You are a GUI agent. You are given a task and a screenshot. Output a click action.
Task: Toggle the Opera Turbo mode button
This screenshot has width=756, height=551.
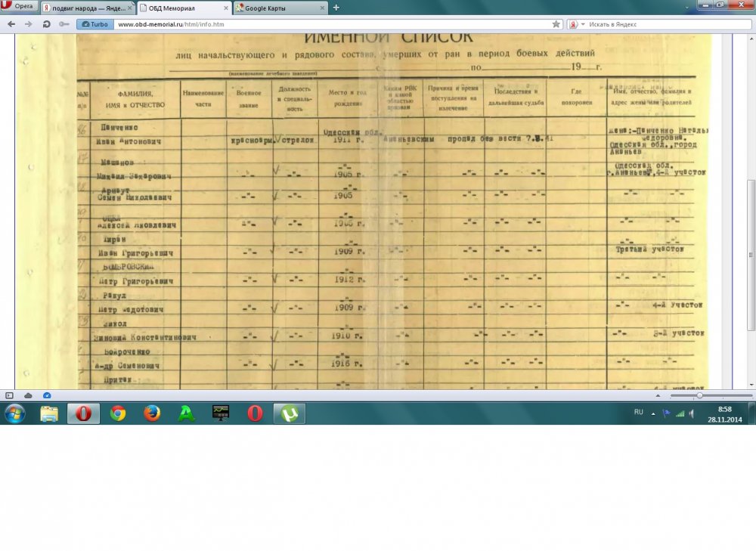pyautogui.click(x=95, y=24)
